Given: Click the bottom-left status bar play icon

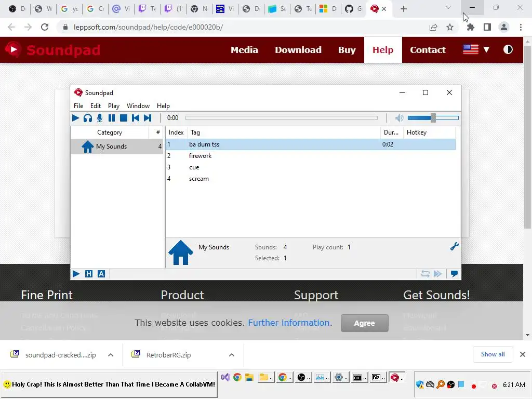Looking at the screenshot, I should click(76, 274).
